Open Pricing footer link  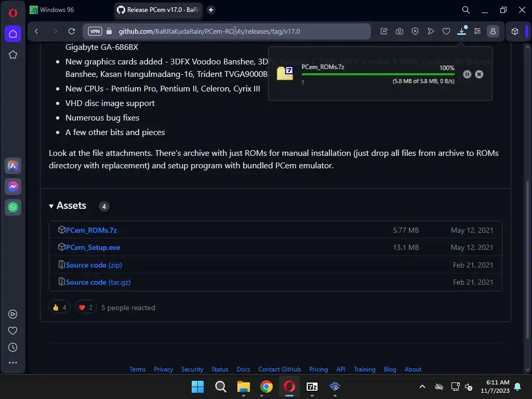(318, 369)
